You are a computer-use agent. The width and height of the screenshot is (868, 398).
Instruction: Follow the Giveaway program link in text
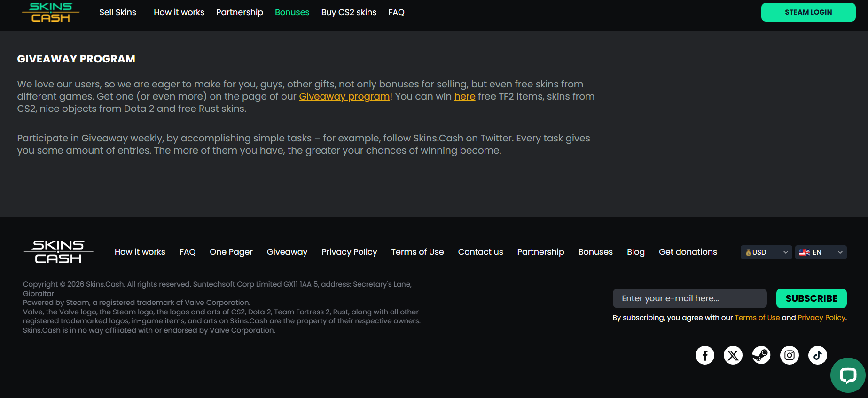(x=344, y=96)
